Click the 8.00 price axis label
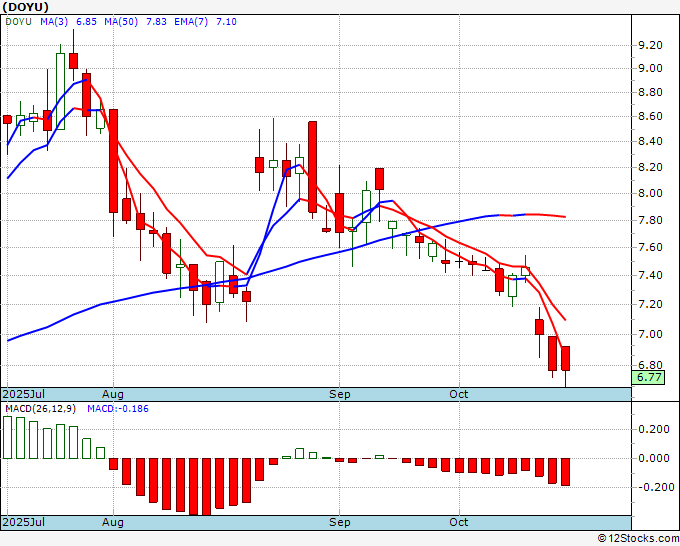The height and width of the screenshot is (546, 680). coord(650,193)
